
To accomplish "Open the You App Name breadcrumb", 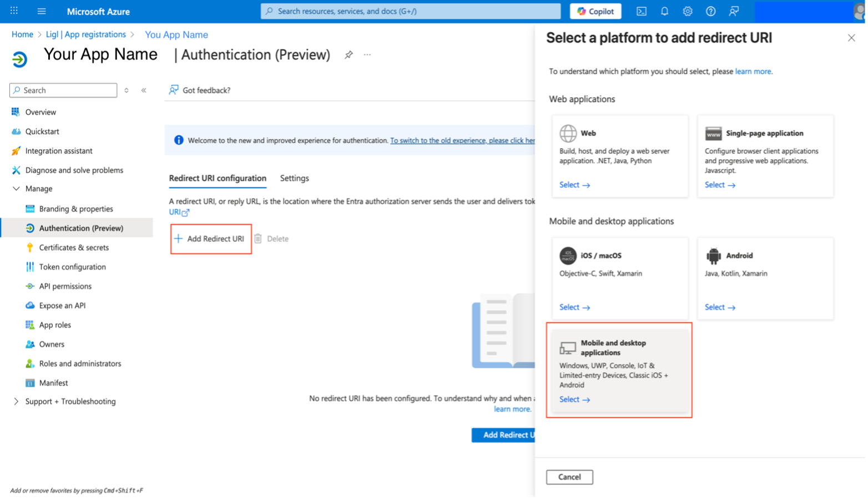I will pyautogui.click(x=176, y=34).
